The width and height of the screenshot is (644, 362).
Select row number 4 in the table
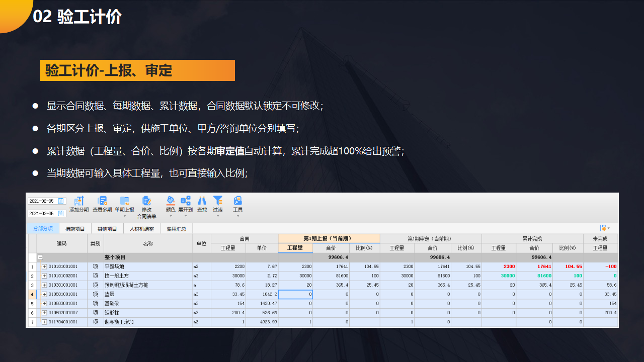pyautogui.click(x=32, y=294)
